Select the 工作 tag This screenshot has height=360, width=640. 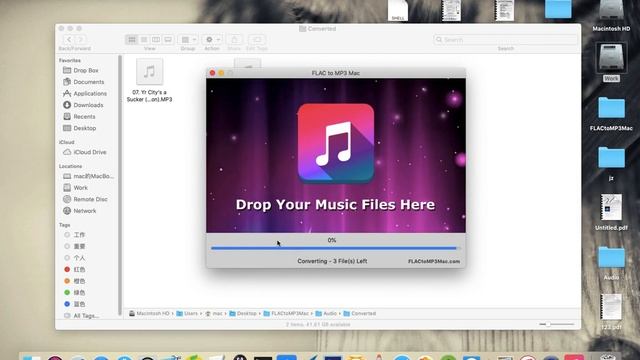click(x=75, y=235)
